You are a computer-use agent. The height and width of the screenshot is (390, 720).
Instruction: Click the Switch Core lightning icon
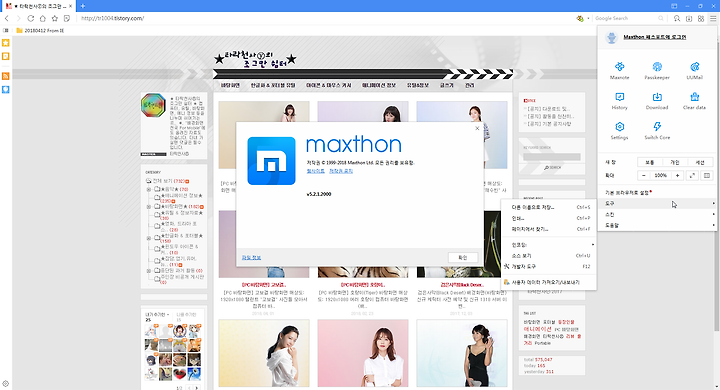pos(657,127)
